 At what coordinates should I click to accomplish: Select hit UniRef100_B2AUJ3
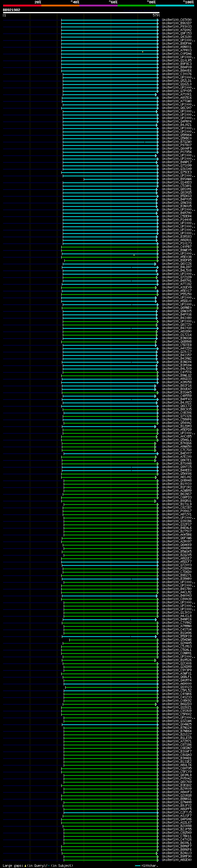(176, 853)
